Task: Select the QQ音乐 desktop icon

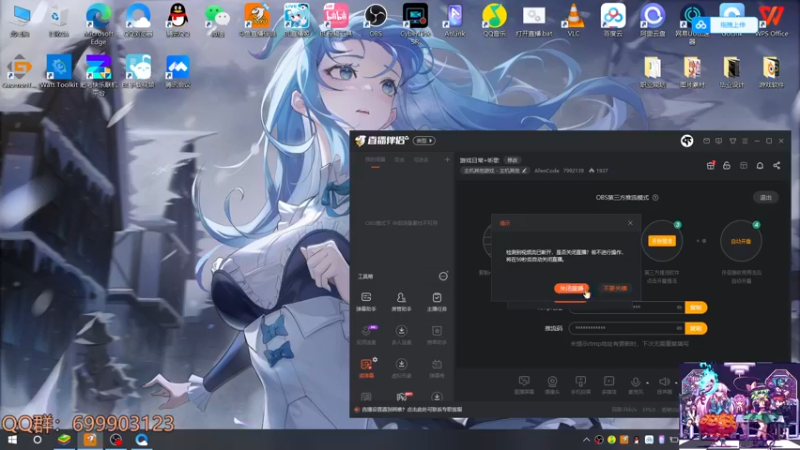Action: (494, 20)
